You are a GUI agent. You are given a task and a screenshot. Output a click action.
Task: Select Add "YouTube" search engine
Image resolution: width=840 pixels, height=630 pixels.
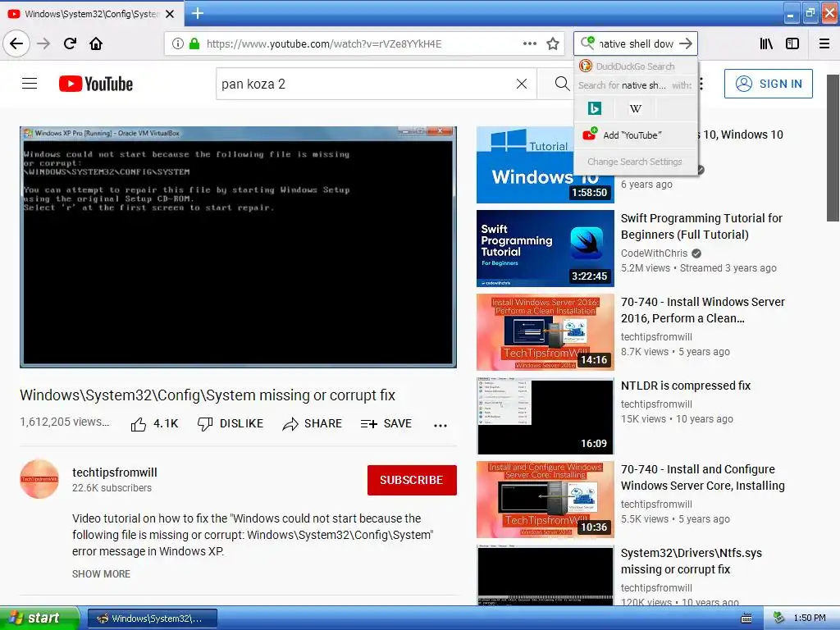point(636,135)
